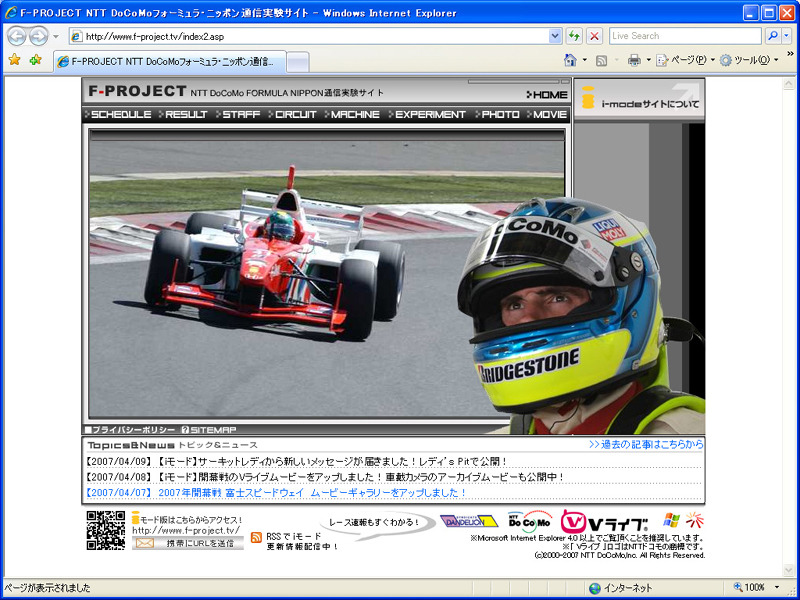
Task: Open the CIRCUIT navigation item
Action: tap(292, 114)
